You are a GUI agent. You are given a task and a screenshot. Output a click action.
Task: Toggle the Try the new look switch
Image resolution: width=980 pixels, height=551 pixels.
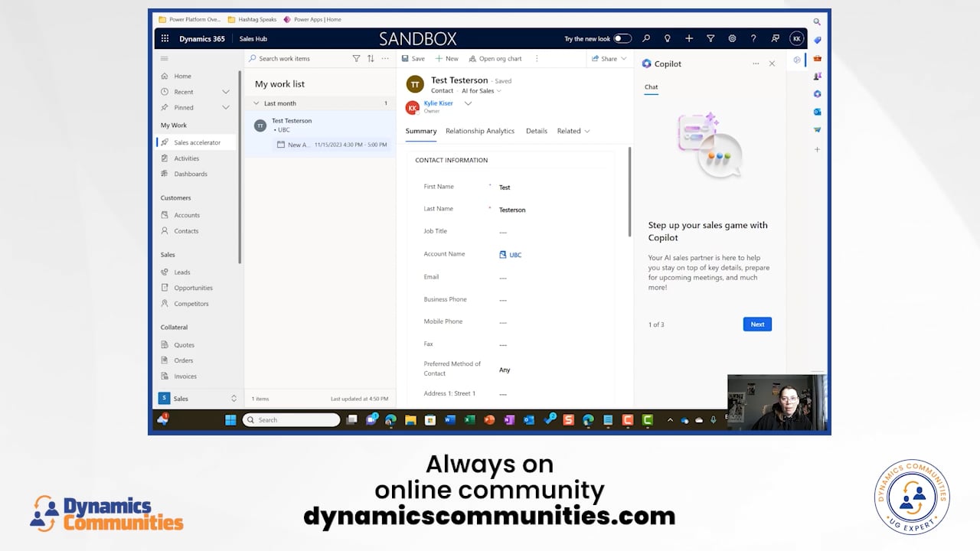click(622, 38)
